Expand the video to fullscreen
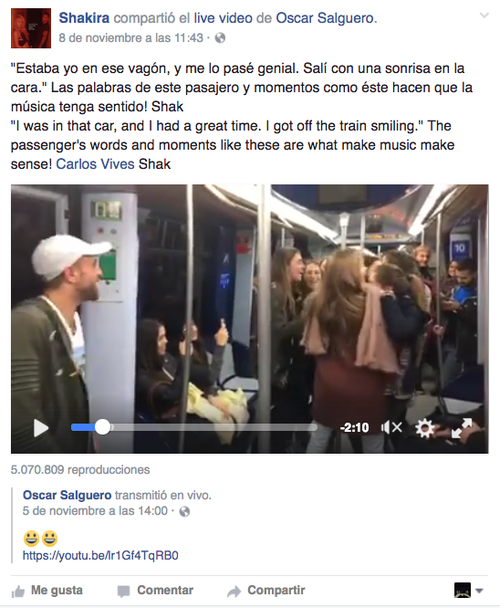 tap(462, 428)
